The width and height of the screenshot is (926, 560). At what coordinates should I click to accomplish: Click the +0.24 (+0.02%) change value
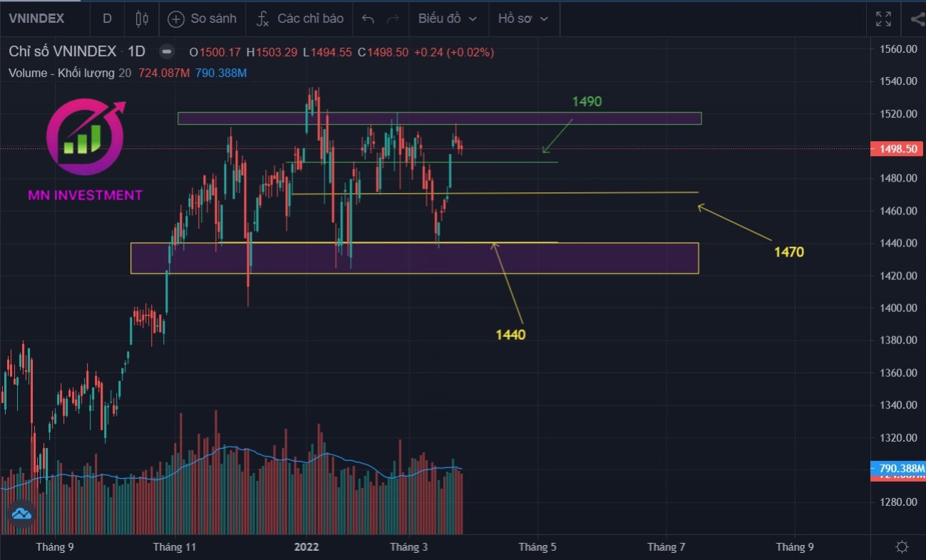point(454,52)
